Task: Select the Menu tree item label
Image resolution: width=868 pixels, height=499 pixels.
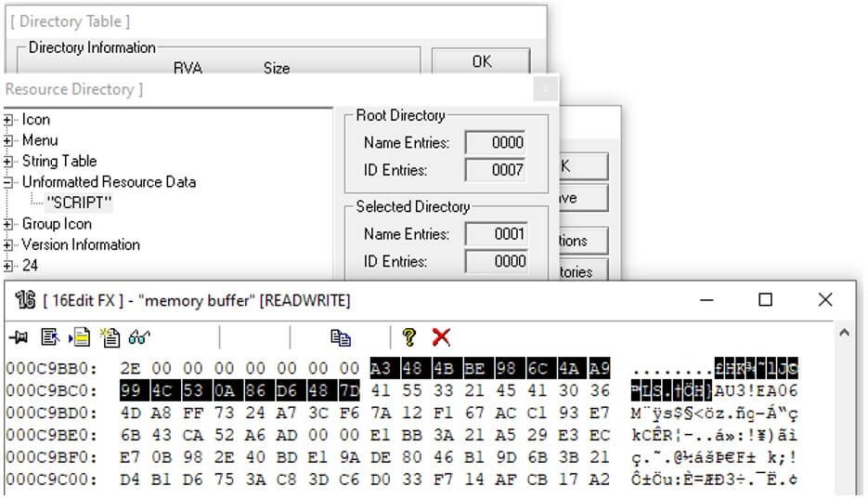Action: point(40,140)
